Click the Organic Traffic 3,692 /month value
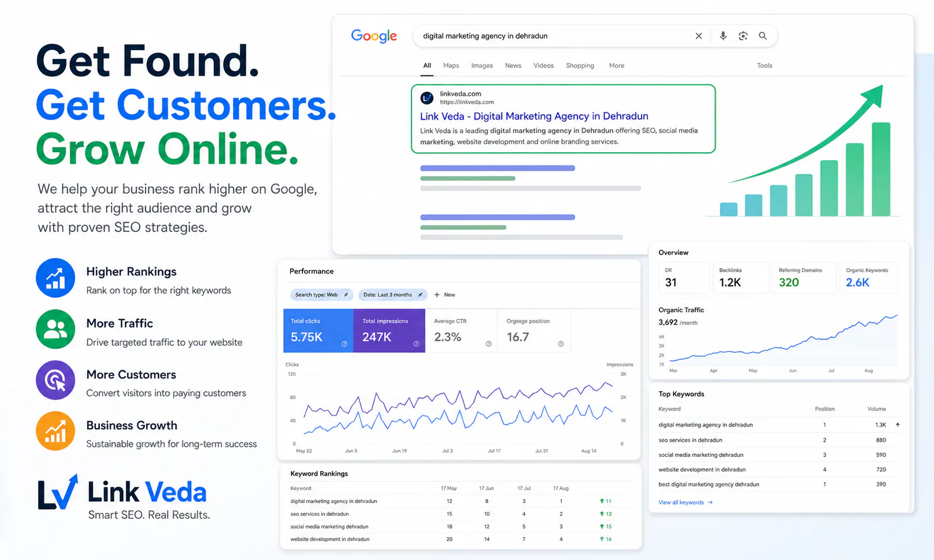The image size is (934, 560). pos(678,322)
